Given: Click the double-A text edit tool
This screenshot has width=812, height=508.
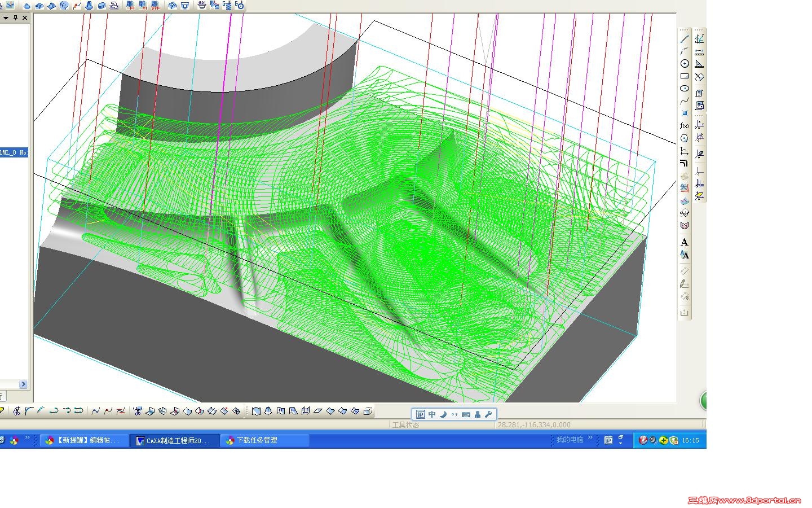Looking at the screenshot, I should 685,255.
